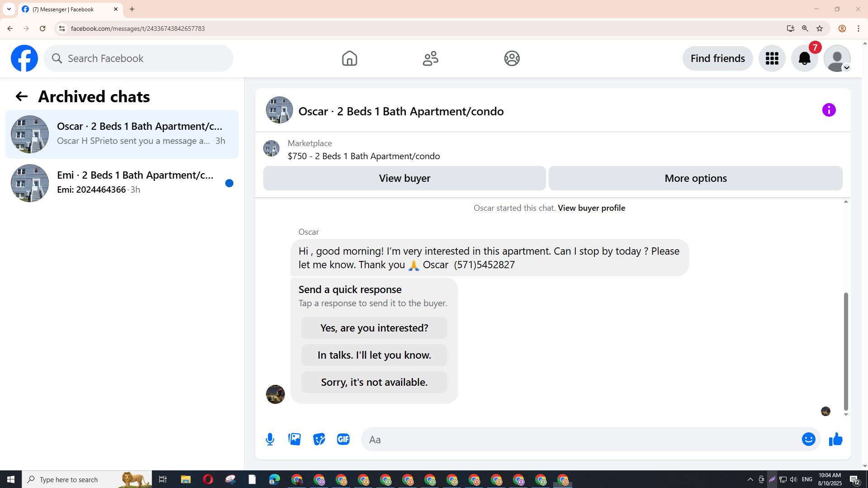Go forward in browser history
Screen dimensions: 868x488
point(26,28)
